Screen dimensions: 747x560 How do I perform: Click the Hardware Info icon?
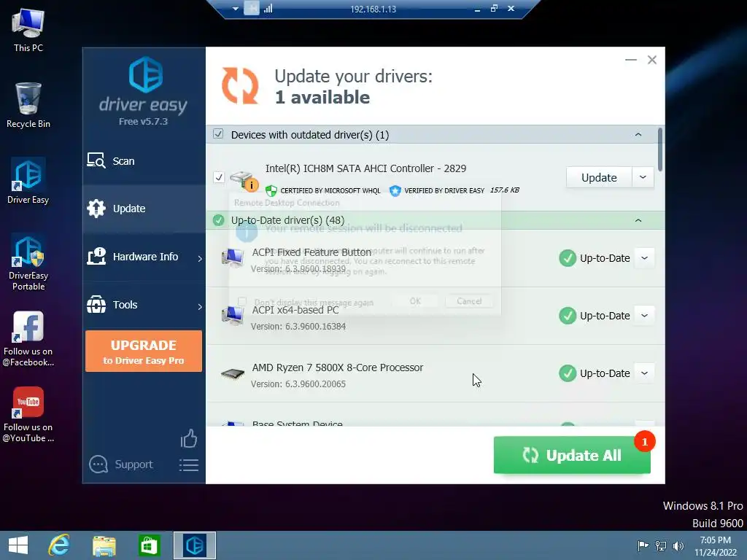point(96,256)
